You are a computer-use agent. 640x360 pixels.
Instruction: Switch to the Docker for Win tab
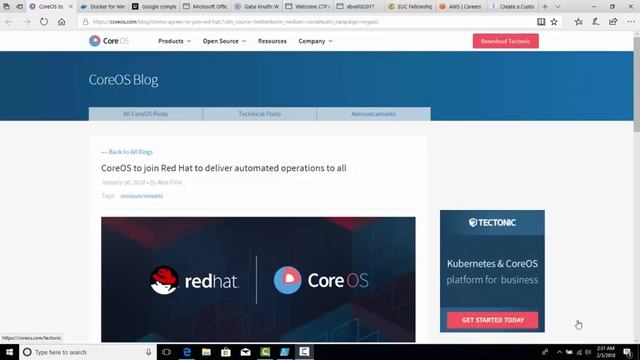[x=103, y=7]
